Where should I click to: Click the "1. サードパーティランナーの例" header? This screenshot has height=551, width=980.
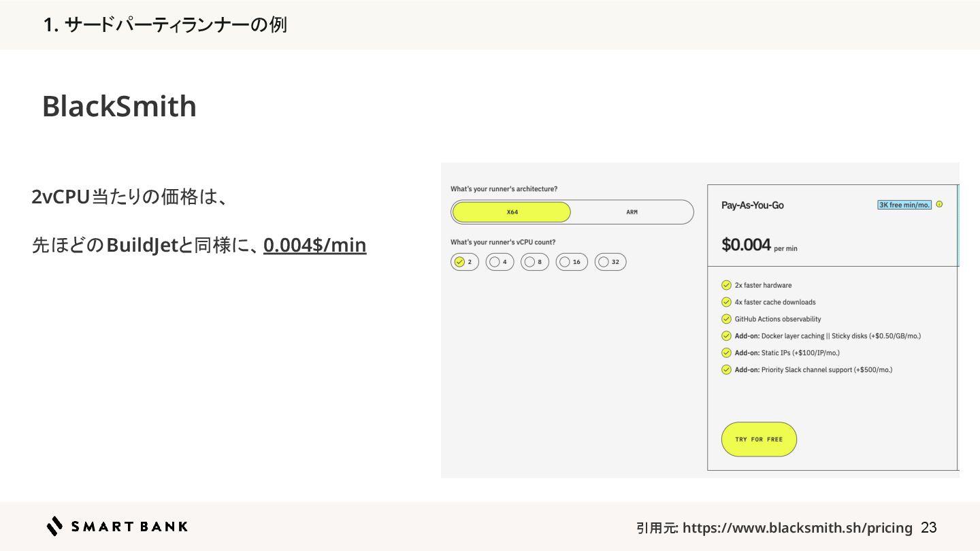[x=165, y=25]
